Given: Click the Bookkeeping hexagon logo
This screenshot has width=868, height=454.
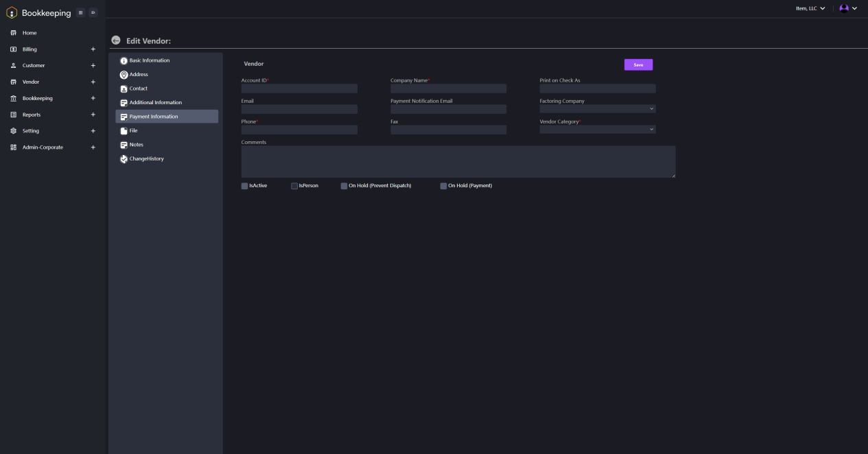Looking at the screenshot, I should [12, 12].
